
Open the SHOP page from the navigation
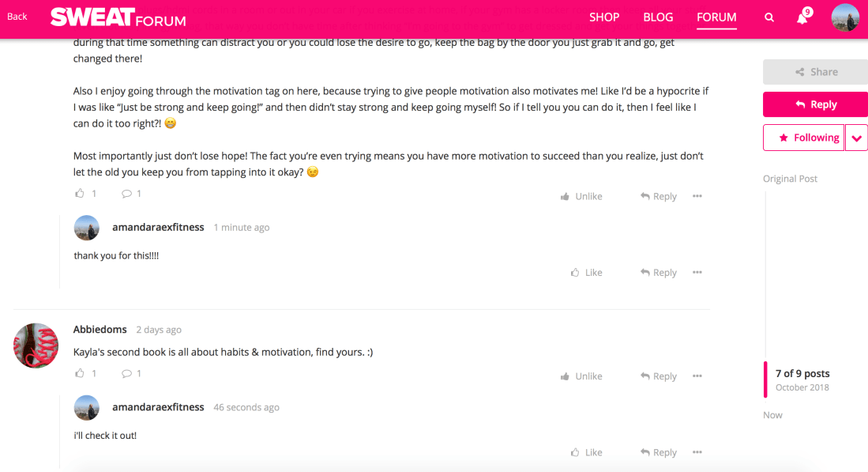coord(604,17)
